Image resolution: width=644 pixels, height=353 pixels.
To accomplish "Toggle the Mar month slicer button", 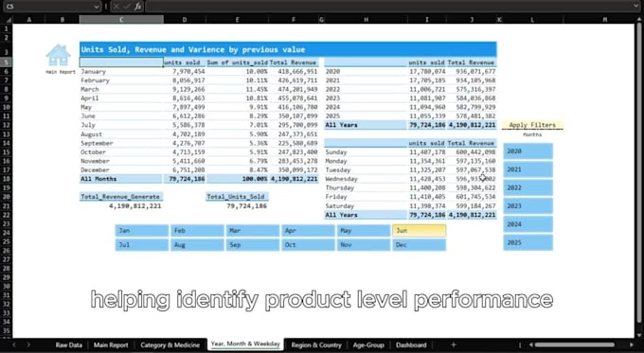I will tap(253, 231).
